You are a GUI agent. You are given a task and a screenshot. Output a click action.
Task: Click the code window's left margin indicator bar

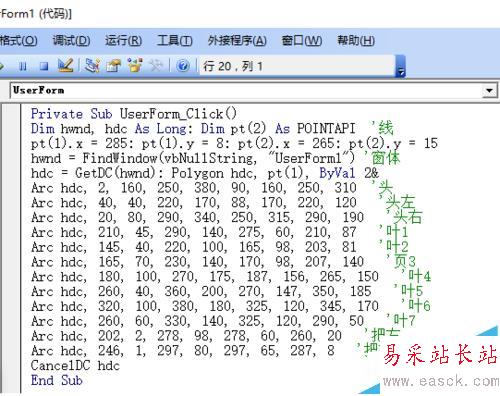point(11,248)
